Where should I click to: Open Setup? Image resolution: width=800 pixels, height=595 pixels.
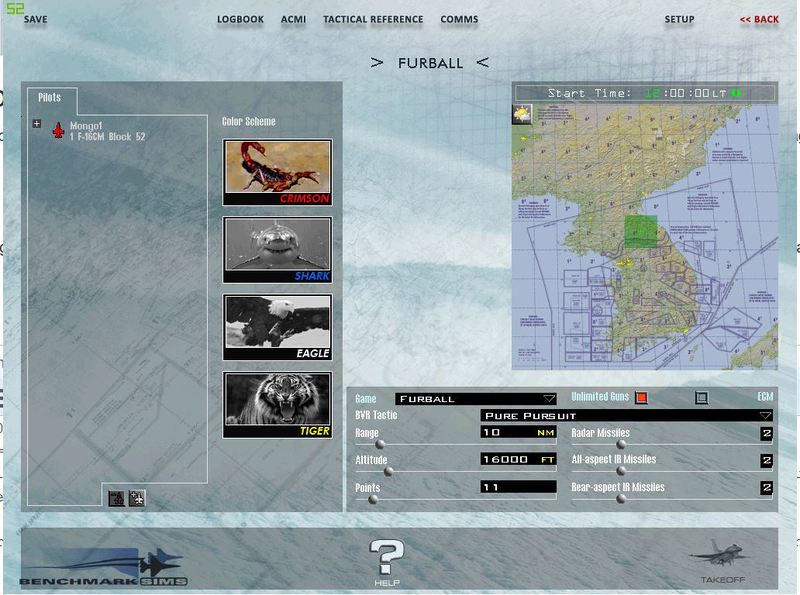pyautogui.click(x=679, y=19)
